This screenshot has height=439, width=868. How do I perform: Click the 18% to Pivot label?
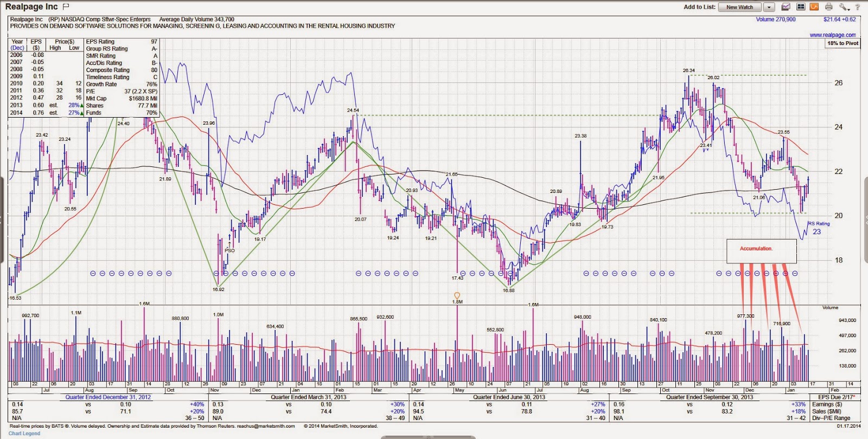(x=843, y=43)
